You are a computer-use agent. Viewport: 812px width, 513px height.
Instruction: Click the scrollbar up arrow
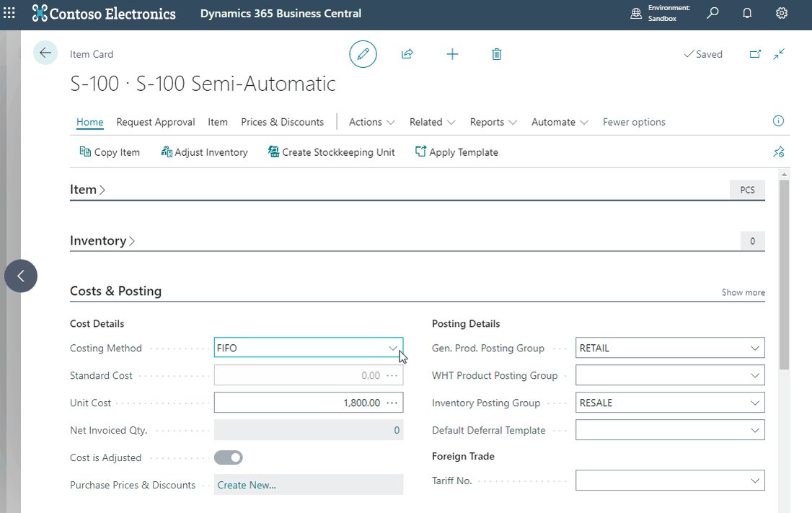[x=784, y=175]
